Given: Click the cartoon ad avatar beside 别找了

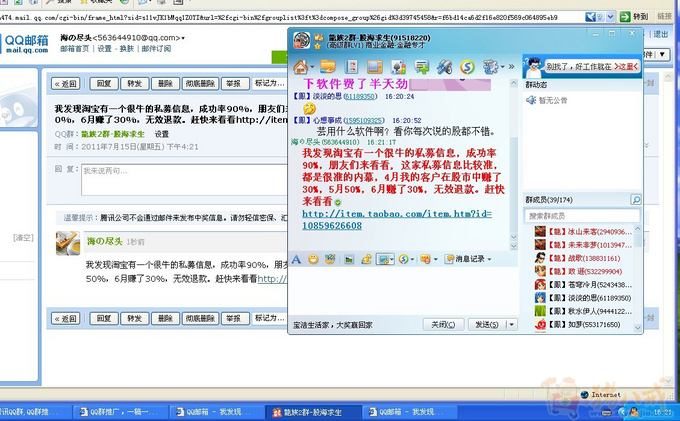Looking at the screenshot, I should point(534,67).
